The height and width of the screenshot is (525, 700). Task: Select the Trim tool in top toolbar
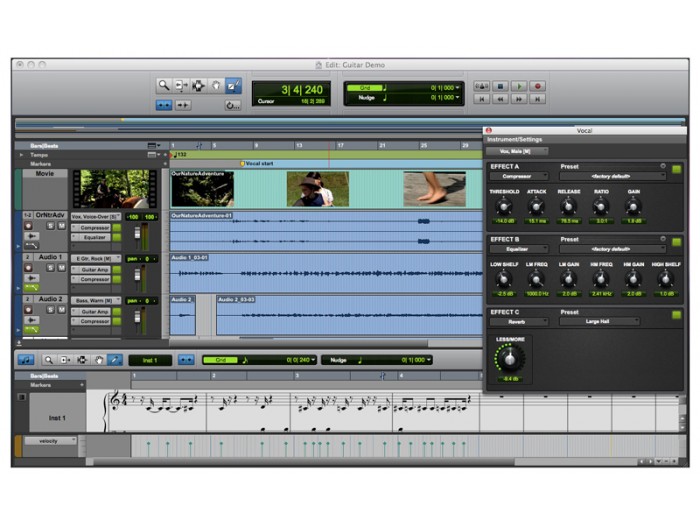click(181, 85)
